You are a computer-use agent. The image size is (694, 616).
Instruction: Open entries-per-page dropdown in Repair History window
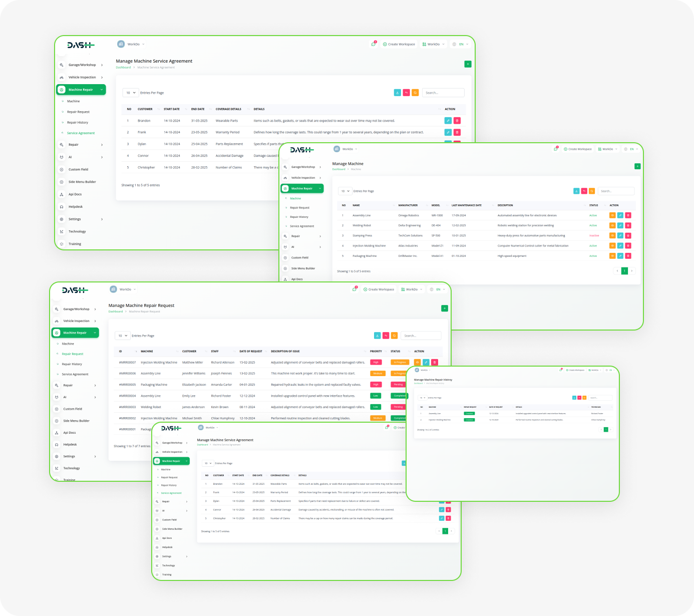click(422, 398)
